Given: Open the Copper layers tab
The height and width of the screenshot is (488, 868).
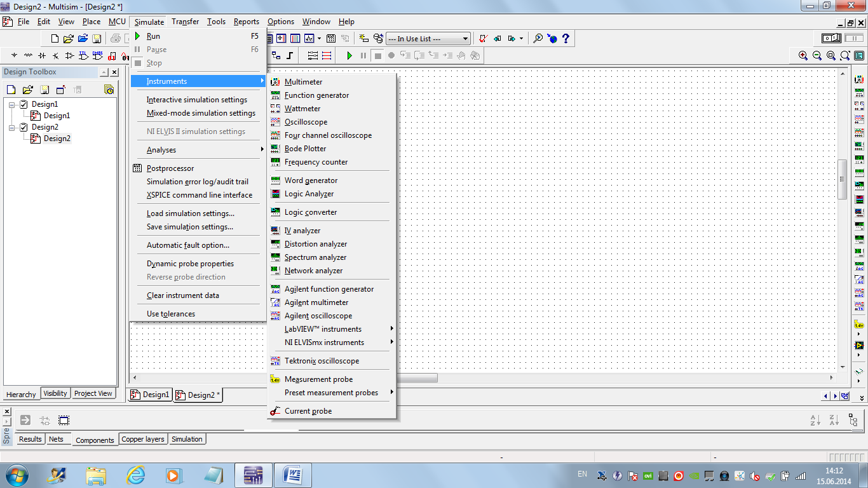Looking at the screenshot, I should coord(143,439).
